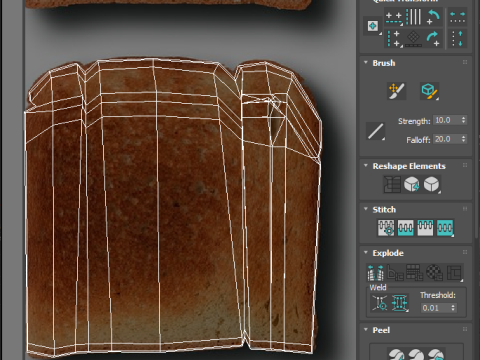The width and height of the screenshot is (480, 360).
Task: Click Align Horizontally to Pivot icon
Action: [x=394, y=17]
